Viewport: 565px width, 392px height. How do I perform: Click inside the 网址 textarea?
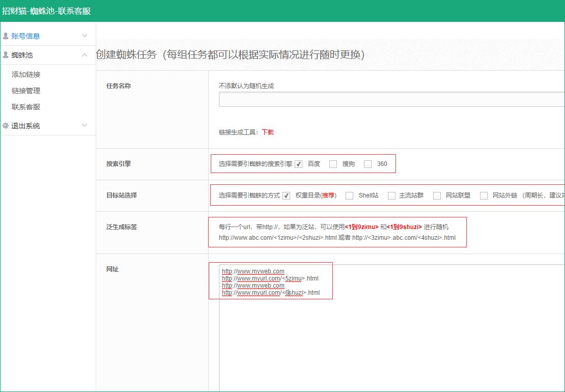(x=391, y=328)
